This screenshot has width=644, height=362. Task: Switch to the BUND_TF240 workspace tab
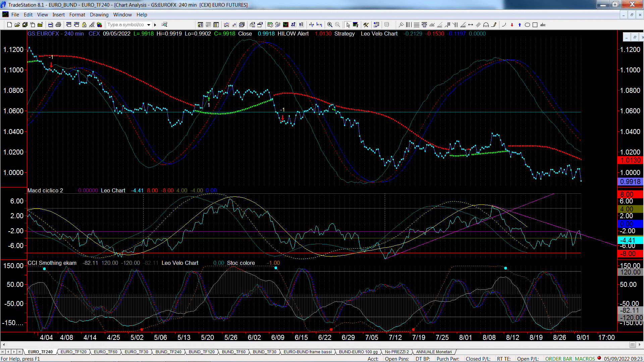[x=168, y=352]
